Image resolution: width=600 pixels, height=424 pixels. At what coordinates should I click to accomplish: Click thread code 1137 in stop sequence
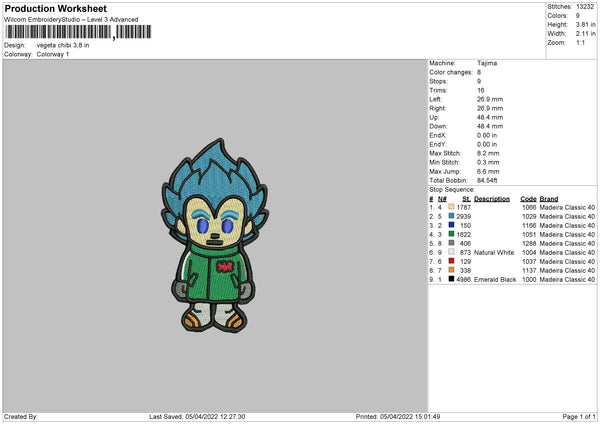point(529,271)
